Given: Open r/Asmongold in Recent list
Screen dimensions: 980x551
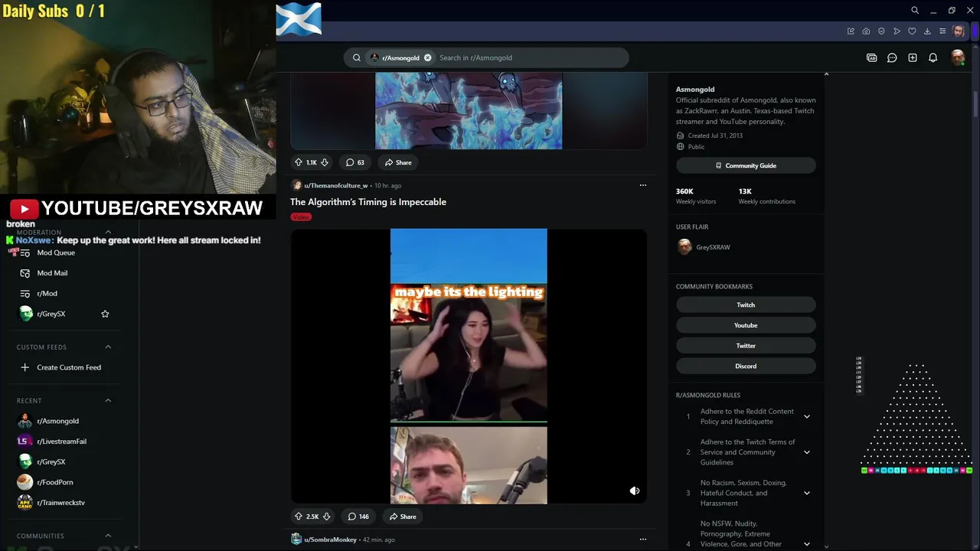Looking at the screenshot, I should (x=58, y=421).
